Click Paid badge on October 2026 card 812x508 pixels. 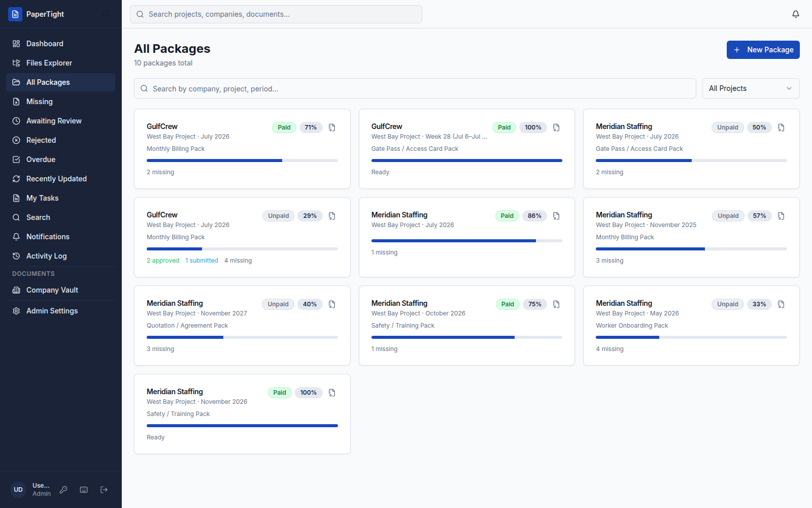click(x=507, y=304)
